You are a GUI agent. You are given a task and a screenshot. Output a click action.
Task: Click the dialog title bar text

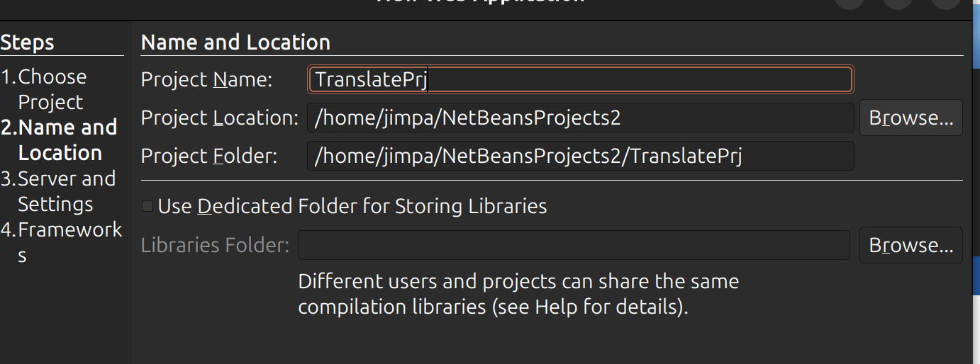pos(480,2)
